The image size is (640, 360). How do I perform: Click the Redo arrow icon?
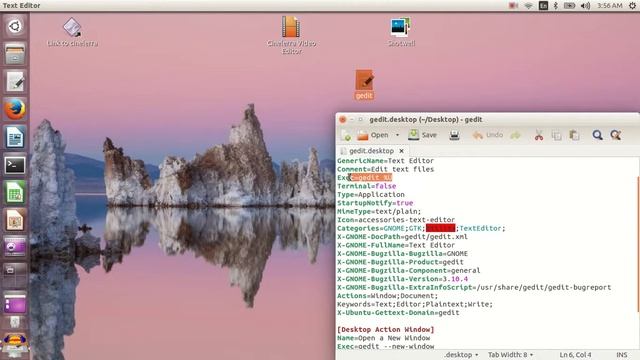pos(516,135)
